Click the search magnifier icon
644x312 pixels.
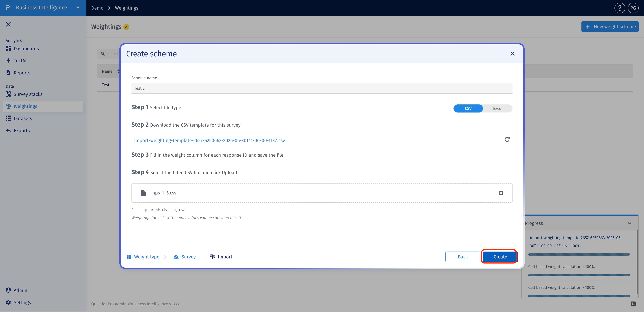pyautogui.click(x=103, y=54)
